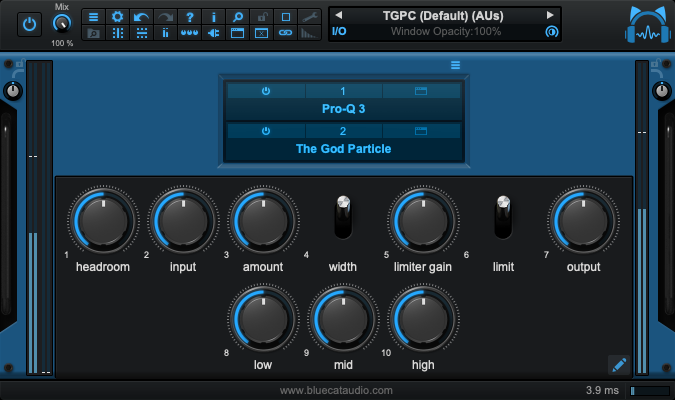
Task: Open the I/O routing button
Action: point(339,31)
